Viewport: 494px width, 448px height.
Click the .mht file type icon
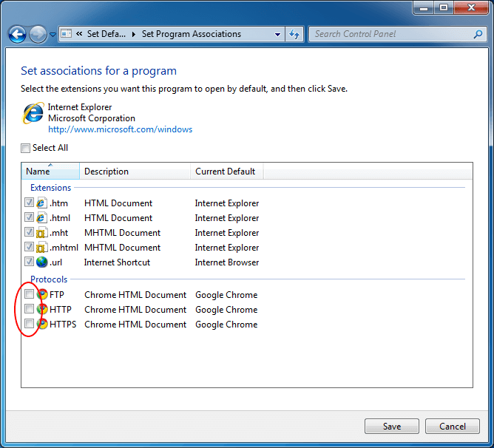pos(41,233)
